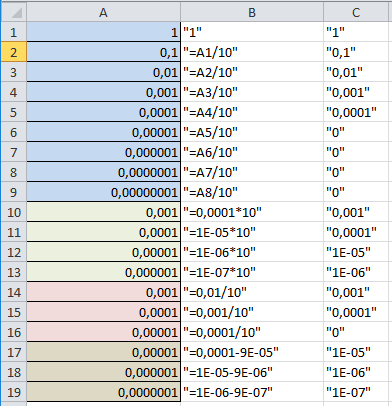Click cell A3 containing 0,01
This screenshot has height=406, width=392.
[x=103, y=72]
